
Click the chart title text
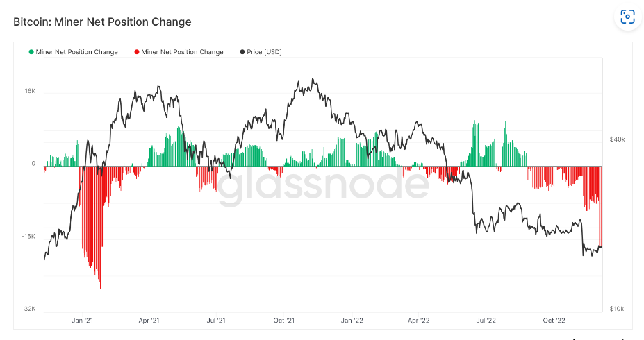(x=102, y=22)
